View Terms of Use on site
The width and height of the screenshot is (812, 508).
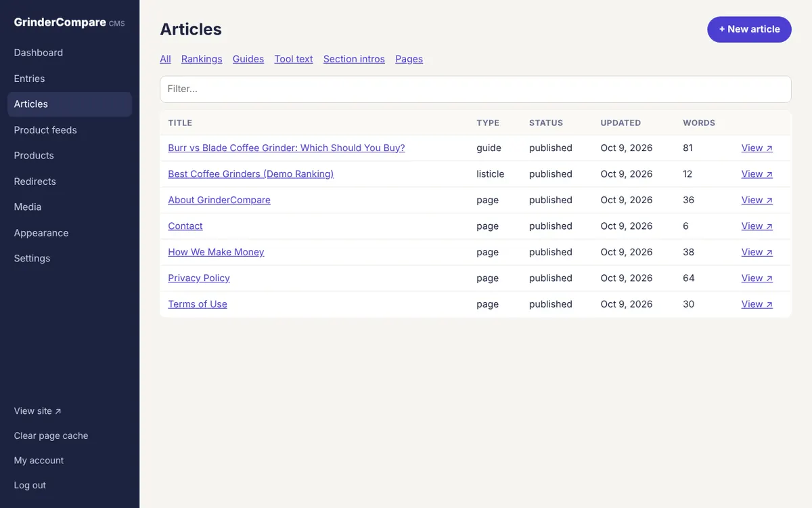757,304
